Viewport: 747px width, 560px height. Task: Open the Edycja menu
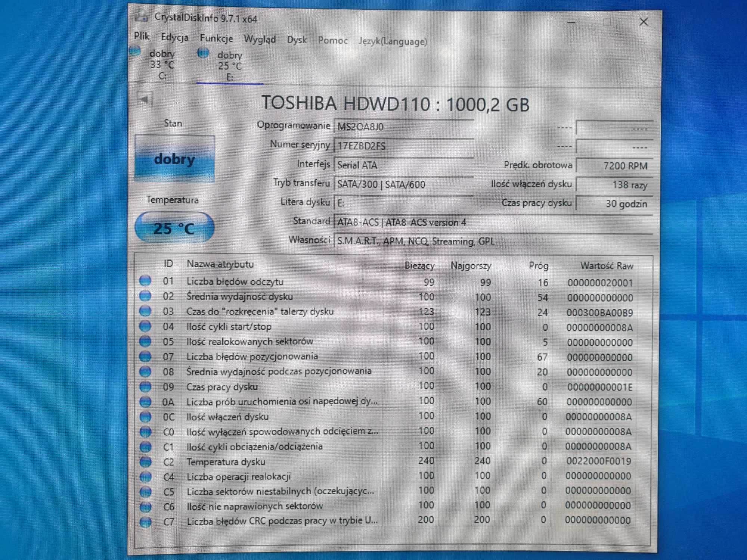[x=174, y=37]
